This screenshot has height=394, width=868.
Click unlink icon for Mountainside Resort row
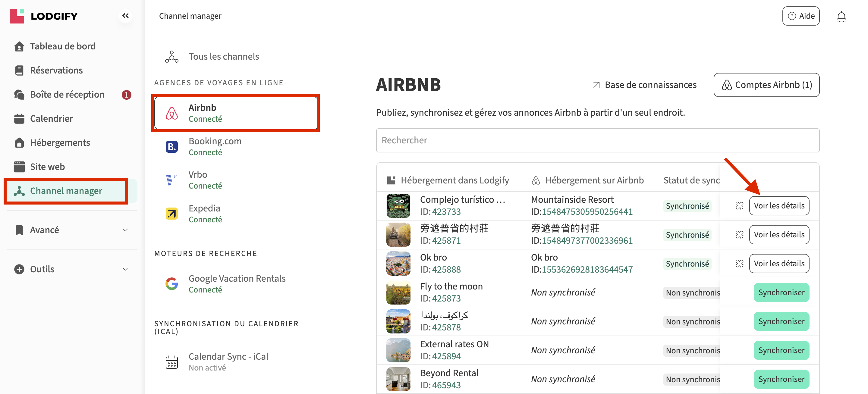point(739,206)
